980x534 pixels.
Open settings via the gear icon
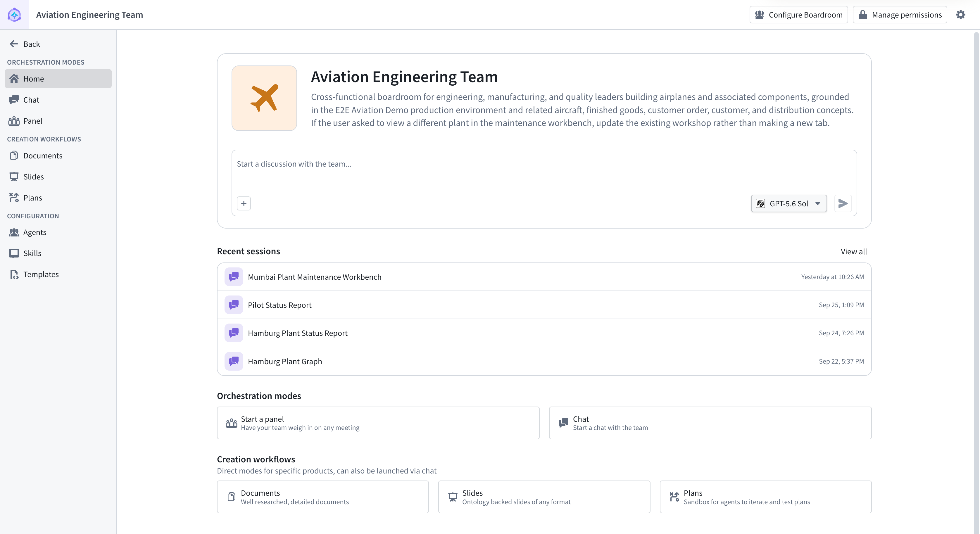(961, 14)
